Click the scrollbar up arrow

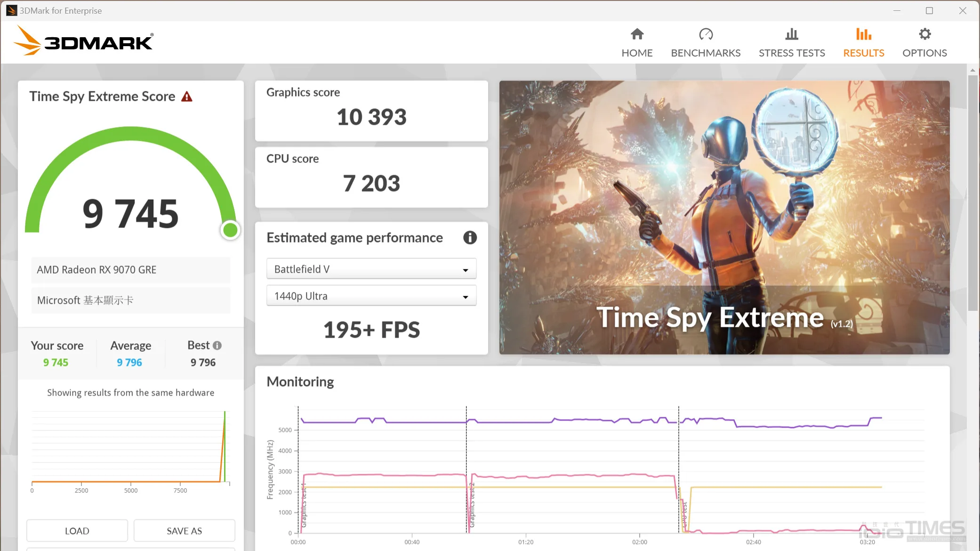pos(972,70)
